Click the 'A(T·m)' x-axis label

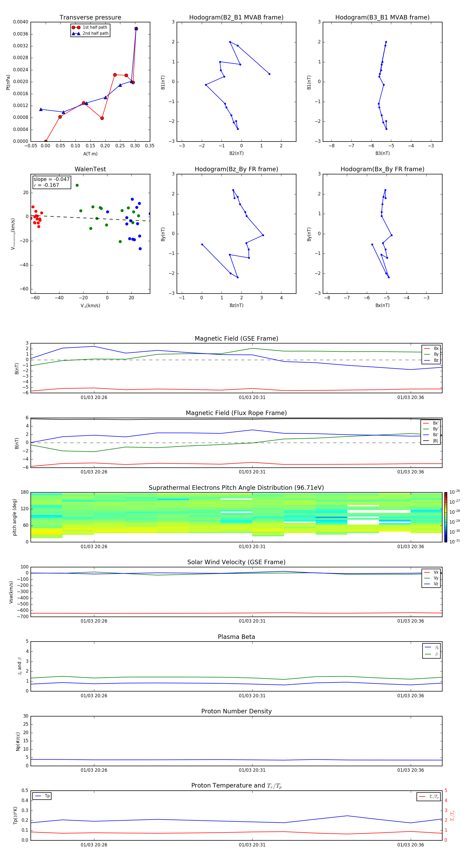click(90, 154)
